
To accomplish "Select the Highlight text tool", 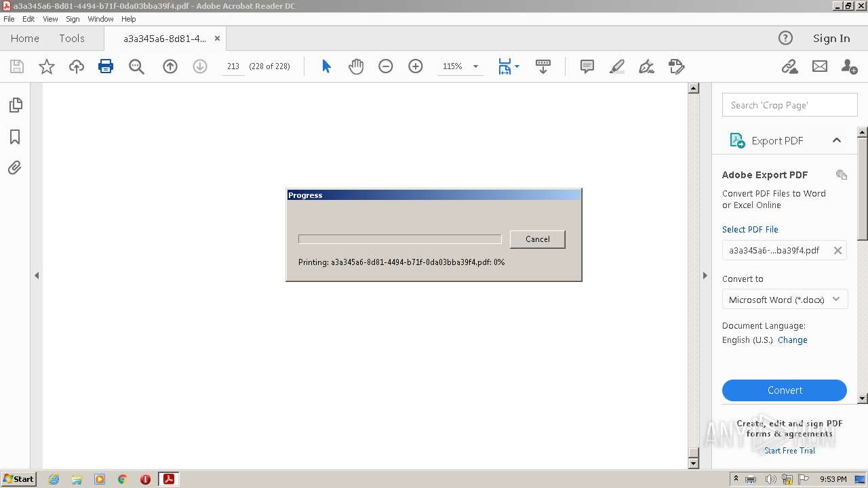I will [x=617, y=66].
